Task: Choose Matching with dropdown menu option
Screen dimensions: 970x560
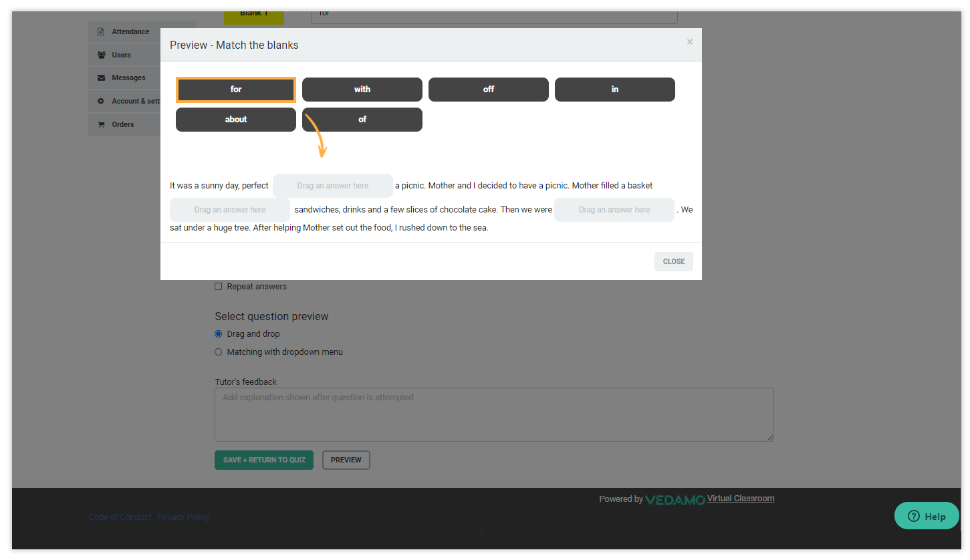Action: coord(218,352)
